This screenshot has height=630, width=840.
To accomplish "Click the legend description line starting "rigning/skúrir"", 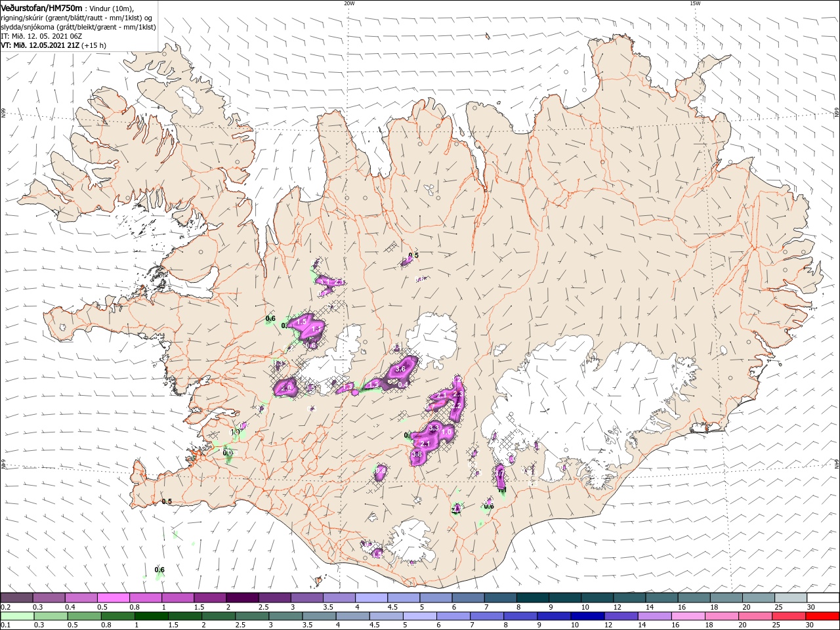I will pyautogui.click(x=77, y=18).
